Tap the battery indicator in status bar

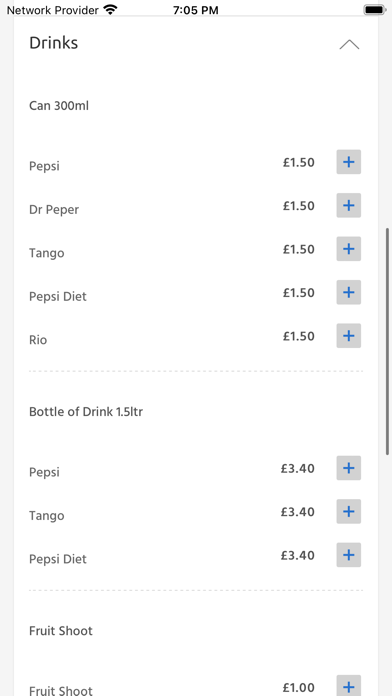(374, 10)
